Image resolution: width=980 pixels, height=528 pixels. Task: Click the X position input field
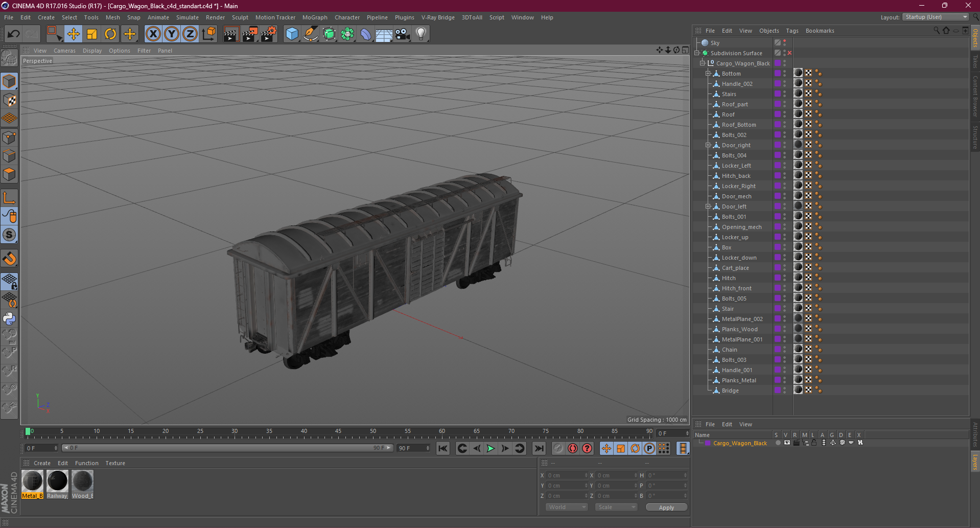[x=567, y=475]
